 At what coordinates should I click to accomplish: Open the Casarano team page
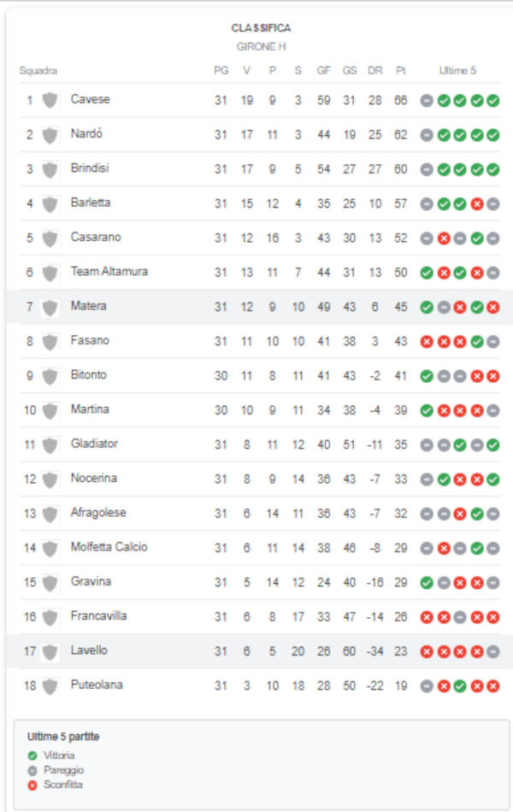click(x=96, y=237)
